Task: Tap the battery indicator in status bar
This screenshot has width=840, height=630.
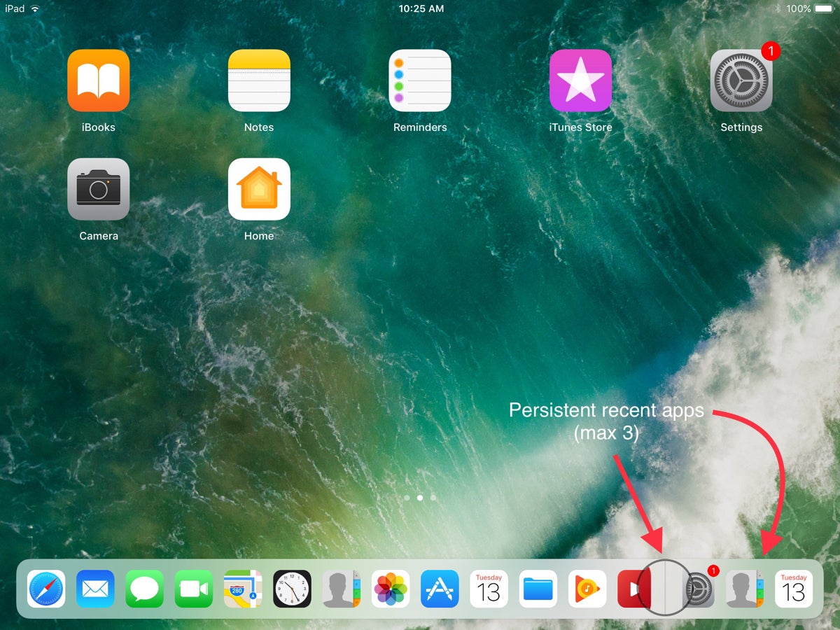Action: [x=825, y=8]
